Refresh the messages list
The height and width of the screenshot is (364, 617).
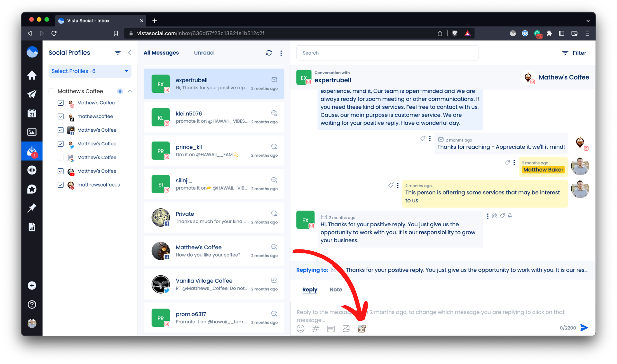269,53
